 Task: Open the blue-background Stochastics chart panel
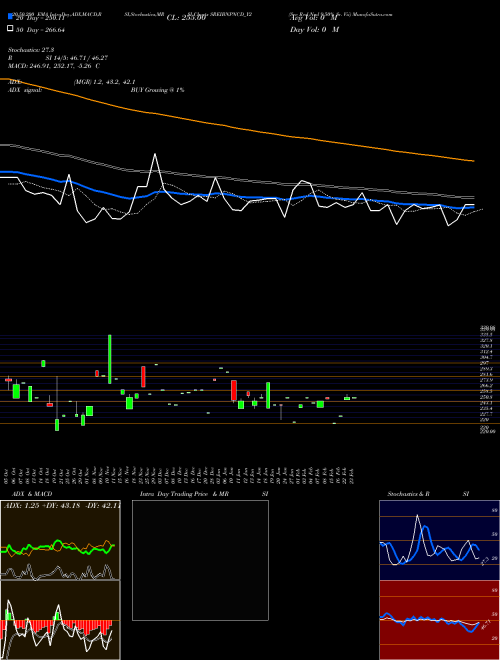point(439,540)
